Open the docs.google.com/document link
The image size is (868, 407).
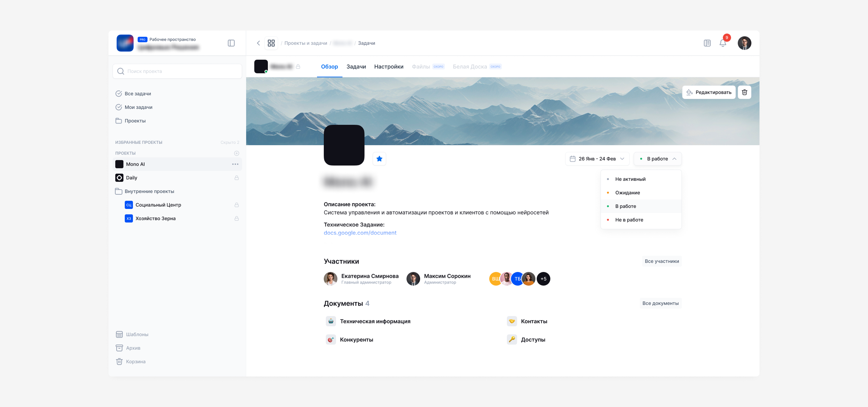tap(360, 233)
